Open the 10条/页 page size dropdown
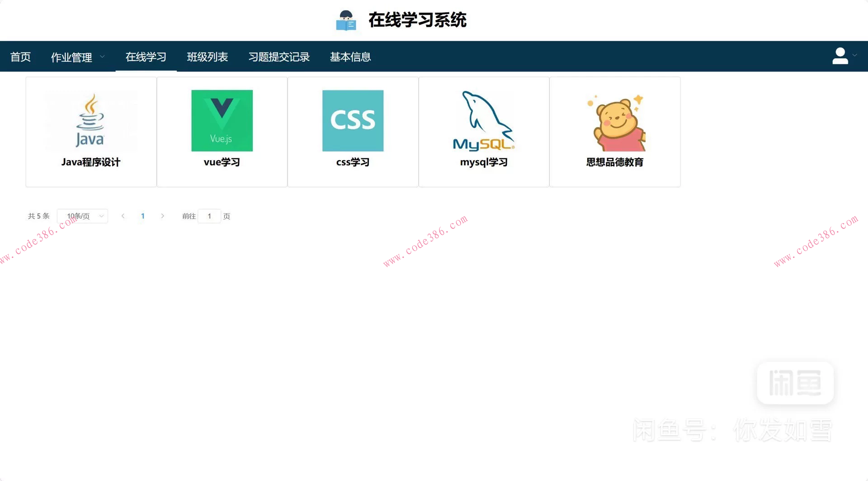868x481 pixels. (82, 216)
